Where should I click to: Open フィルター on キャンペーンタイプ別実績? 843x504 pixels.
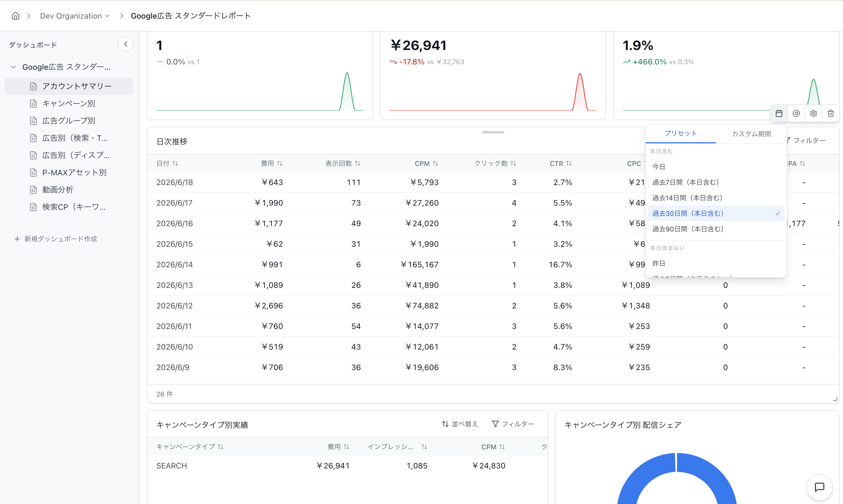click(513, 424)
